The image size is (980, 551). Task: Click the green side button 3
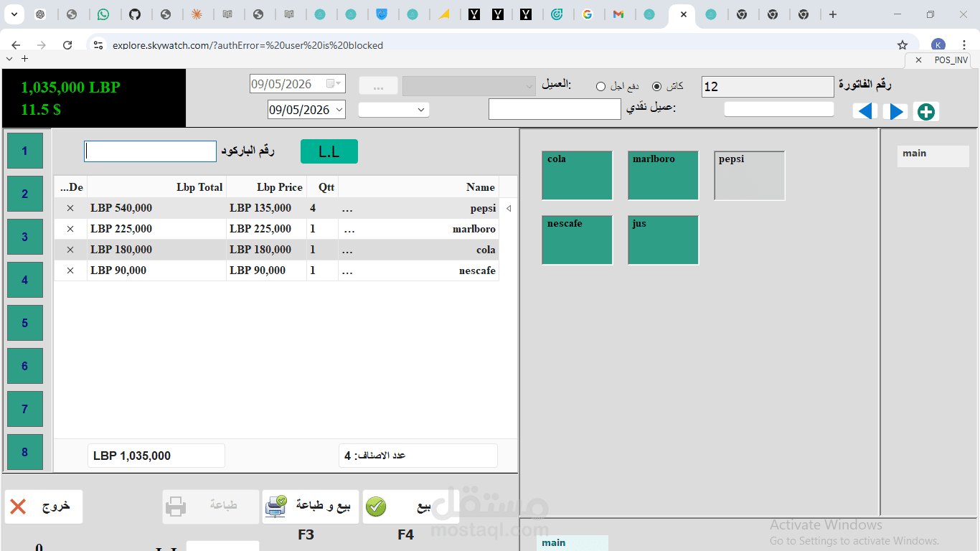pos(25,237)
